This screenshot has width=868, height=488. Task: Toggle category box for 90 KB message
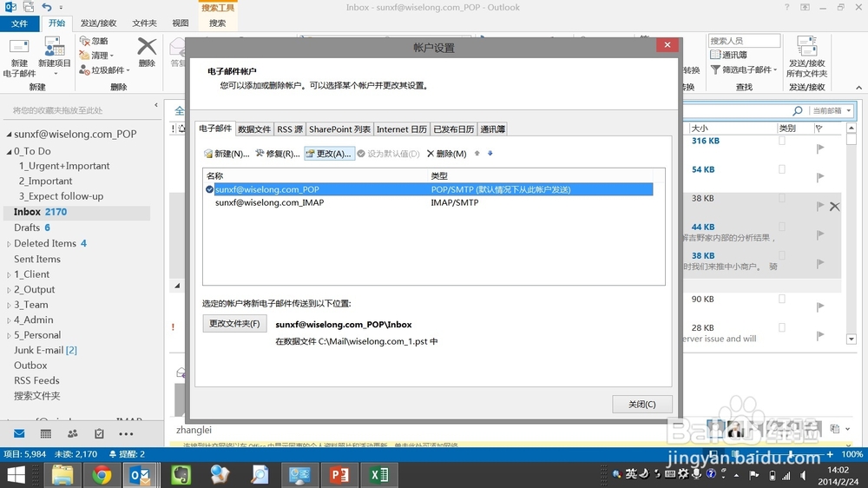tap(782, 299)
